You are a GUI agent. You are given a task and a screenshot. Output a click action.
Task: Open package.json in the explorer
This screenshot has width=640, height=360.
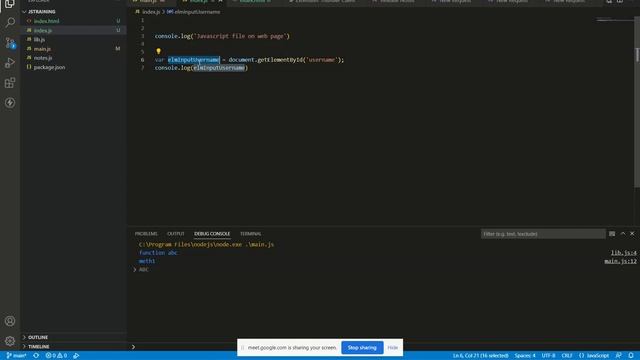point(49,67)
